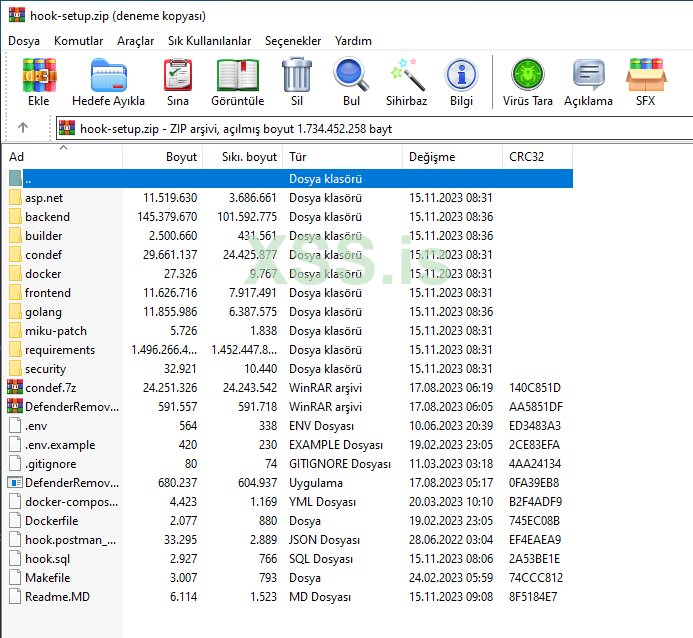Click CRC32 value 8F5184E7
The height and width of the screenshot is (638, 693).
533,596
